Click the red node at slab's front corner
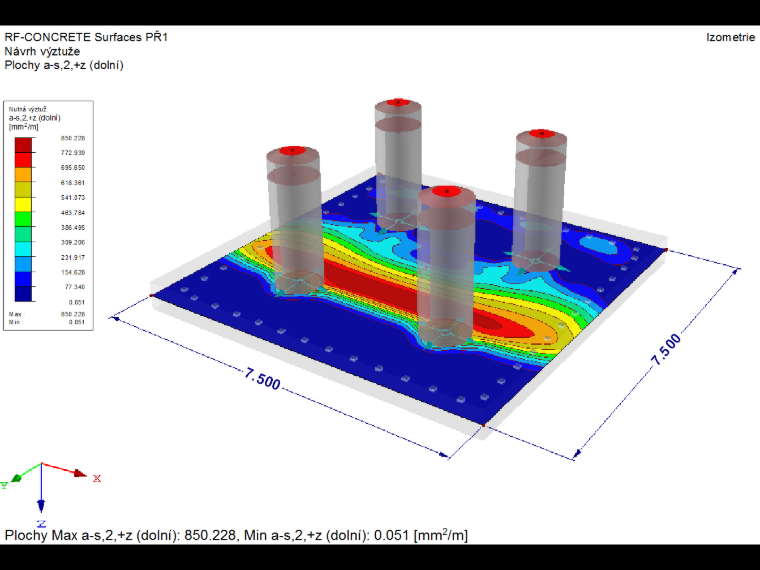Screen dimensions: 760x570 click(x=483, y=426)
